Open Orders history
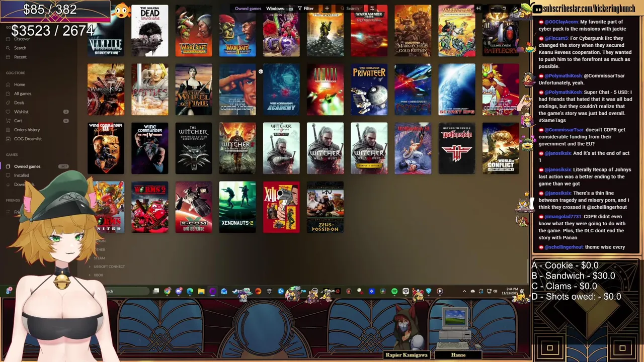Image resolution: width=644 pixels, height=362 pixels. pyautogui.click(x=27, y=130)
